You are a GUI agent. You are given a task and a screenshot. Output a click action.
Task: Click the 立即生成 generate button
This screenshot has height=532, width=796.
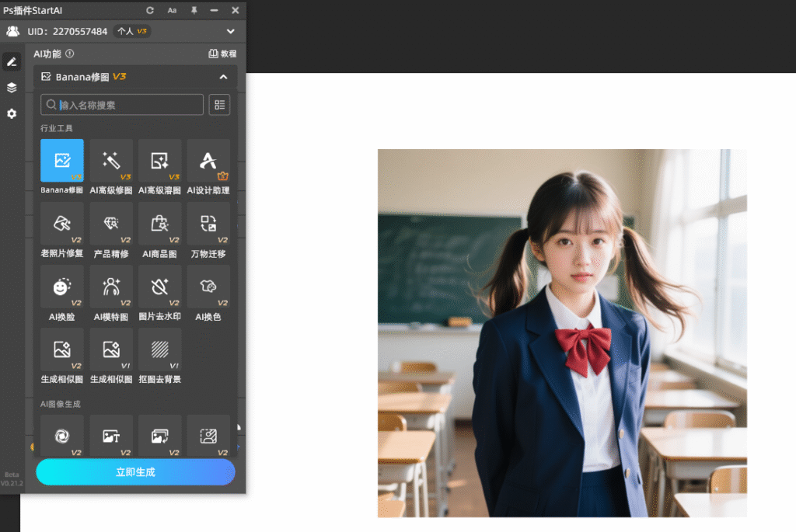coord(135,471)
